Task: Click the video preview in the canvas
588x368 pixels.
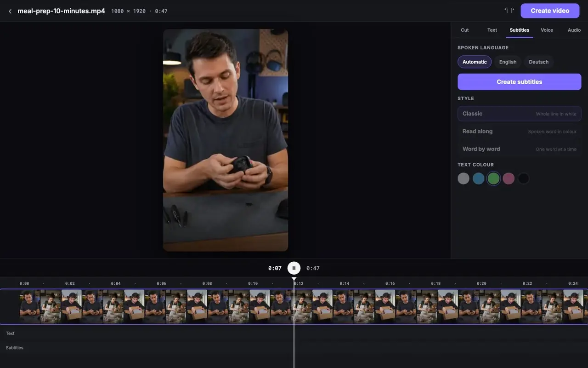Action: point(226,140)
